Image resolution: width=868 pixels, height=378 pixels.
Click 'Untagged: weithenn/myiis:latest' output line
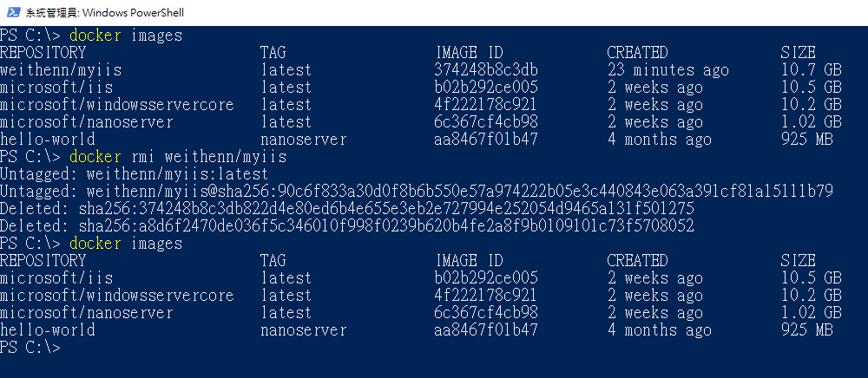(135, 174)
